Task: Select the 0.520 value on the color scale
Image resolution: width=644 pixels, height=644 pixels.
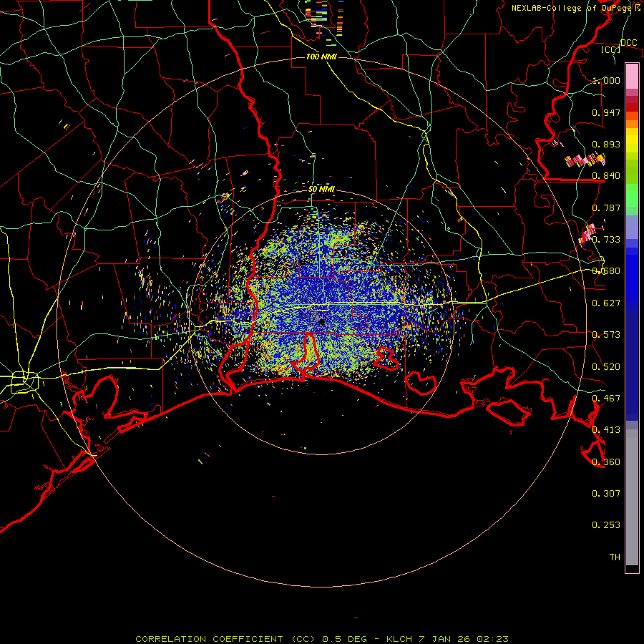Action: pyautogui.click(x=606, y=367)
